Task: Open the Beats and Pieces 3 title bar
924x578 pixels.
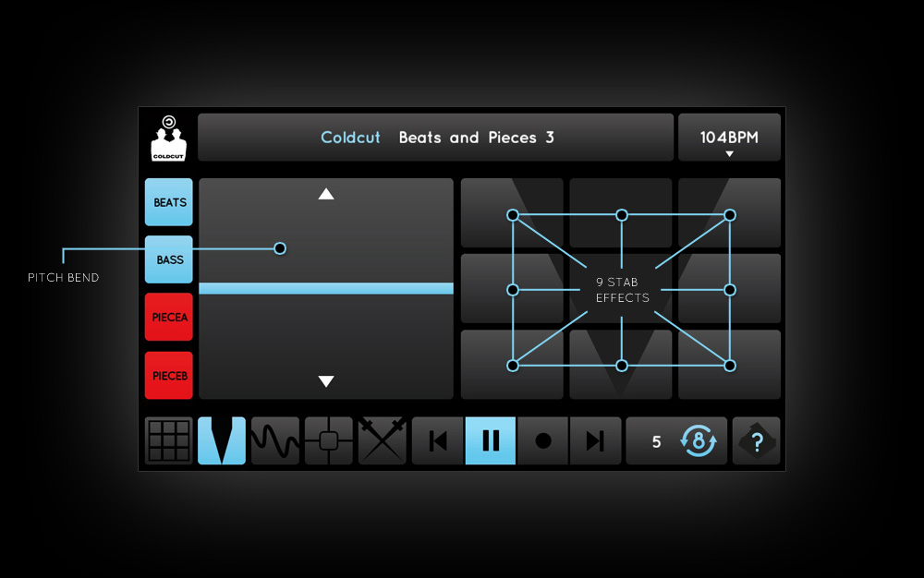Action: [x=436, y=138]
